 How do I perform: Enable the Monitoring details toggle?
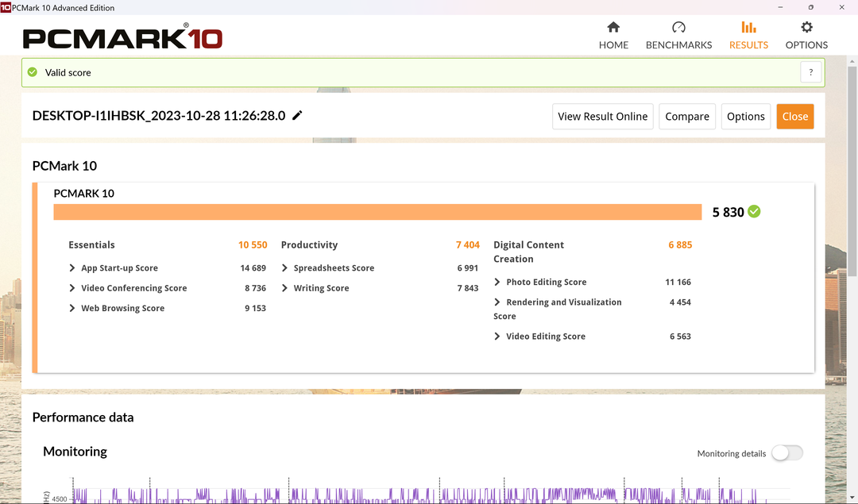(x=787, y=453)
